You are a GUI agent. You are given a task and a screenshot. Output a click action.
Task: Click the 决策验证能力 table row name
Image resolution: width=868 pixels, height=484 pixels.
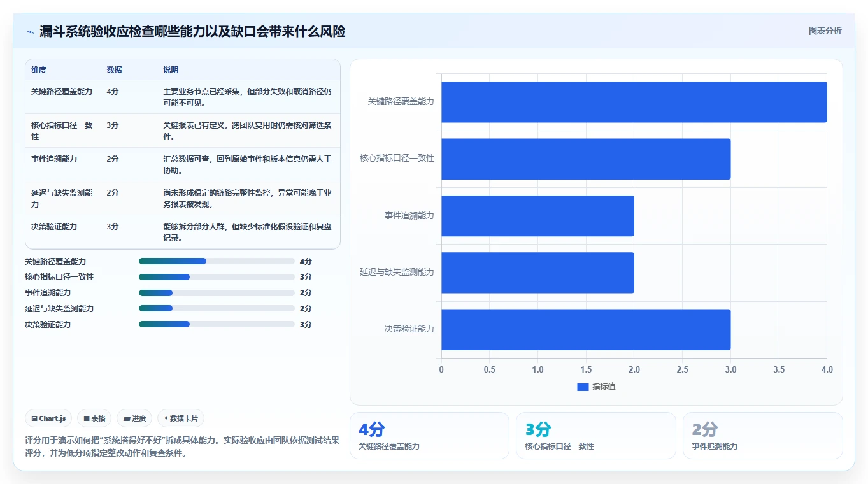54,227
